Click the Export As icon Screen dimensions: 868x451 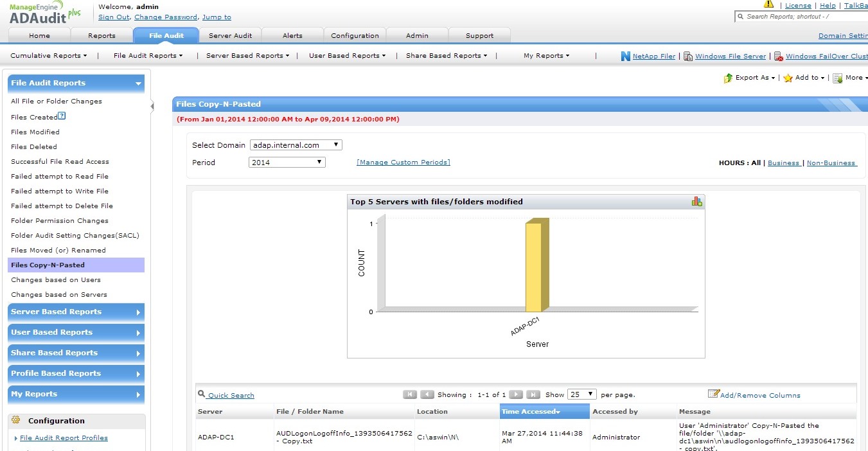728,78
